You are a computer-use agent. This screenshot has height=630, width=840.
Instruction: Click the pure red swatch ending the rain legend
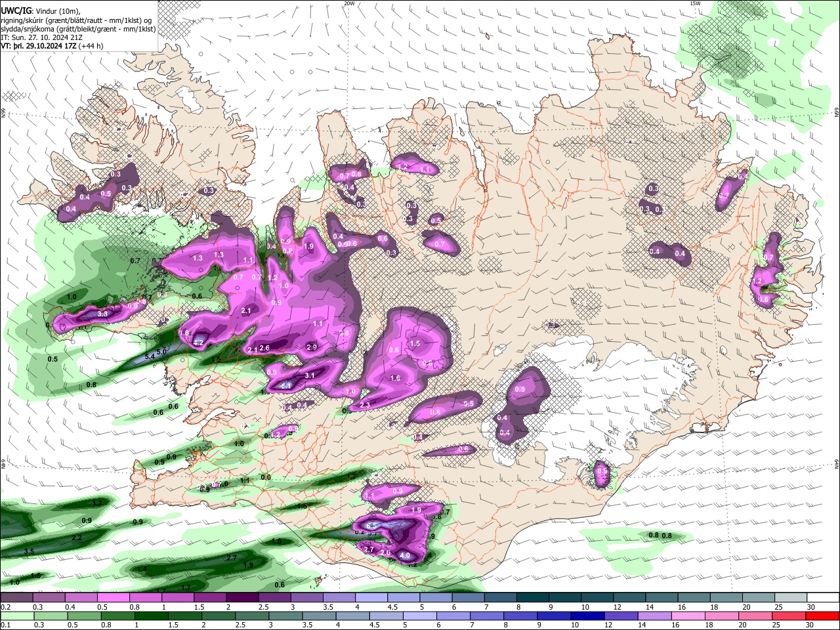tap(822, 616)
